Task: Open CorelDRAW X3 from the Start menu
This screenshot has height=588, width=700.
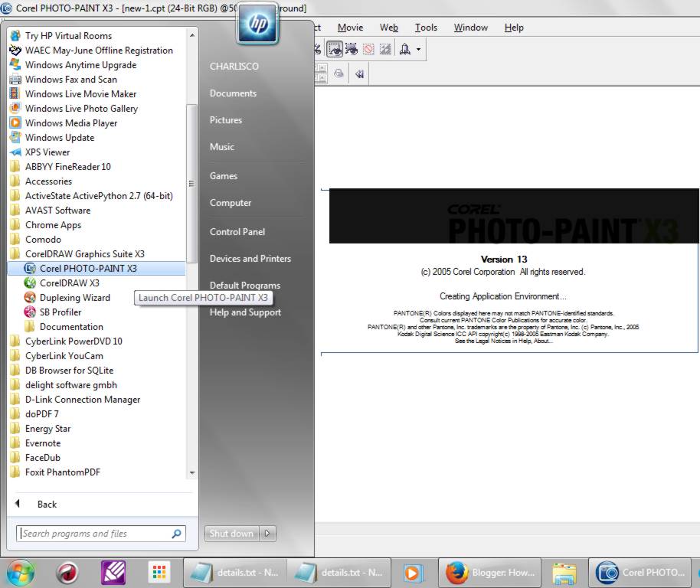Action: point(69,283)
